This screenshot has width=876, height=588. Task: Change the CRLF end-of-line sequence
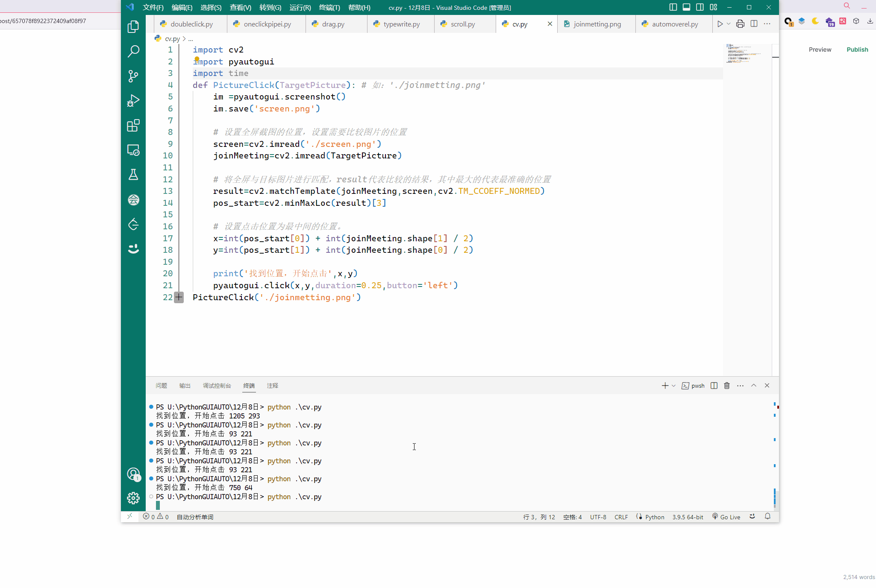(621, 517)
